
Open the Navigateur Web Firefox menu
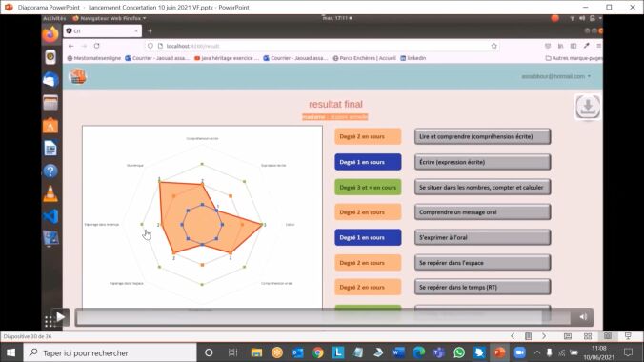pyautogui.click(x=110, y=18)
